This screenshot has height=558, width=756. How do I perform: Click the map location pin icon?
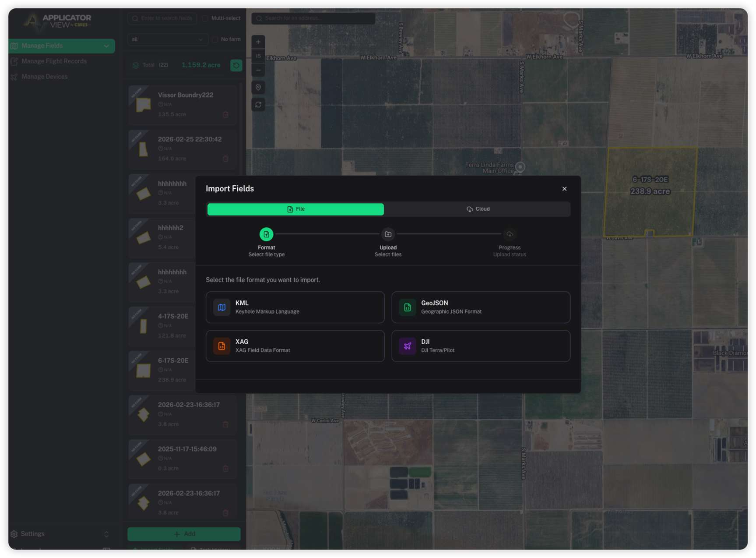point(258,88)
